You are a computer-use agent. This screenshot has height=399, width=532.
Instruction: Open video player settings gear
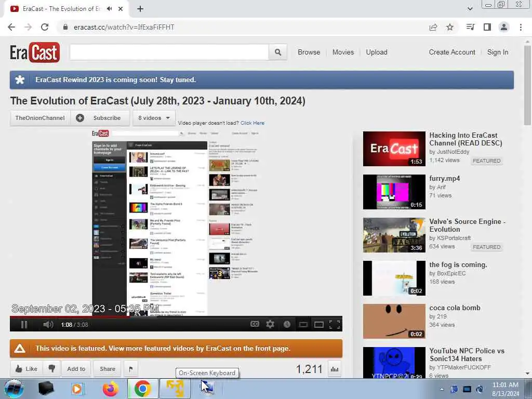[270, 324]
